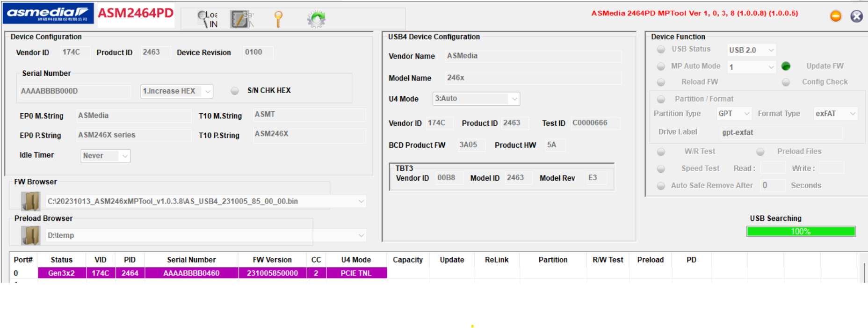Select the 231005850000 FW version cell

[x=272, y=273]
